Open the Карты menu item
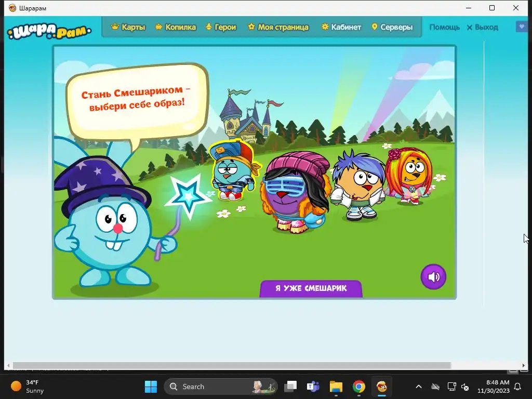532x399 pixels. pyautogui.click(x=128, y=27)
